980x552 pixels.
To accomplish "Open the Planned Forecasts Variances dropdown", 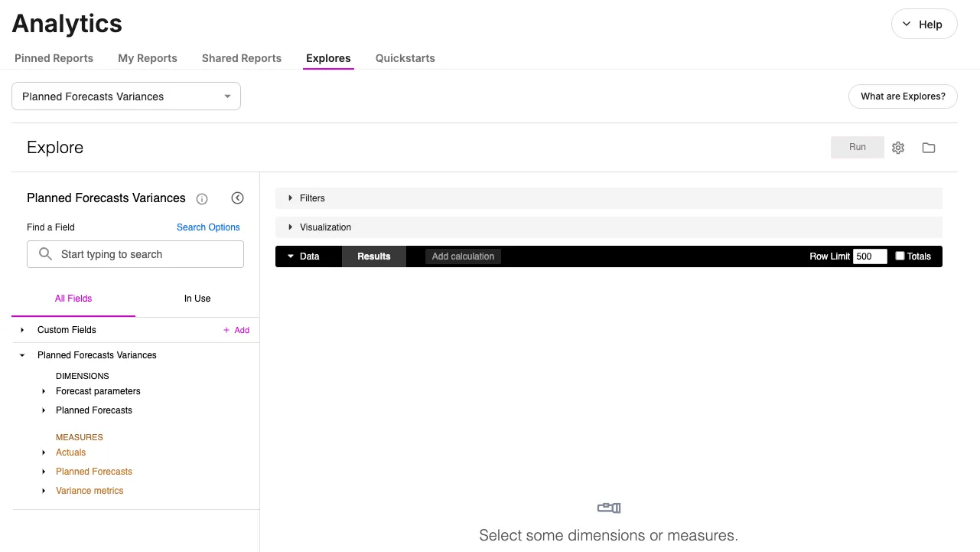I will (126, 96).
